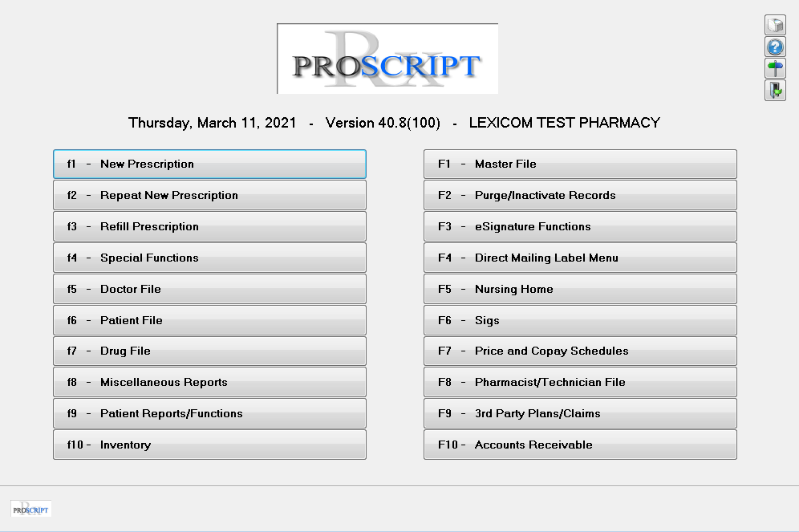Open the Refill Prescription screen
Viewport: 799px width, 532px height.
pyautogui.click(x=209, y=226)
